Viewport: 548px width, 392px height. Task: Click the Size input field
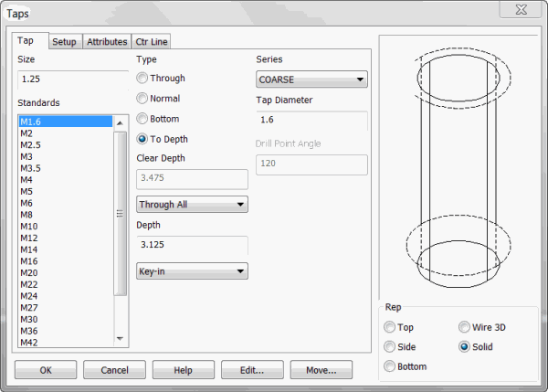[x=73, y=79]
